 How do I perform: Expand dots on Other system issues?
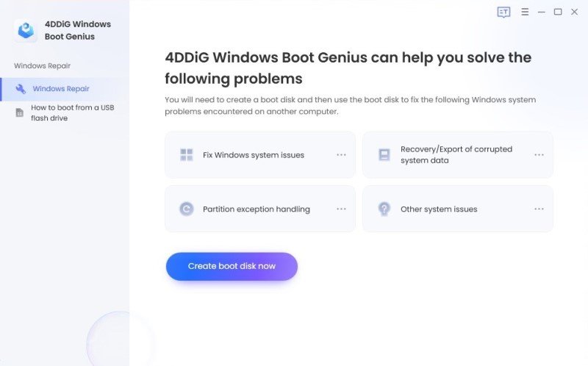539,209
